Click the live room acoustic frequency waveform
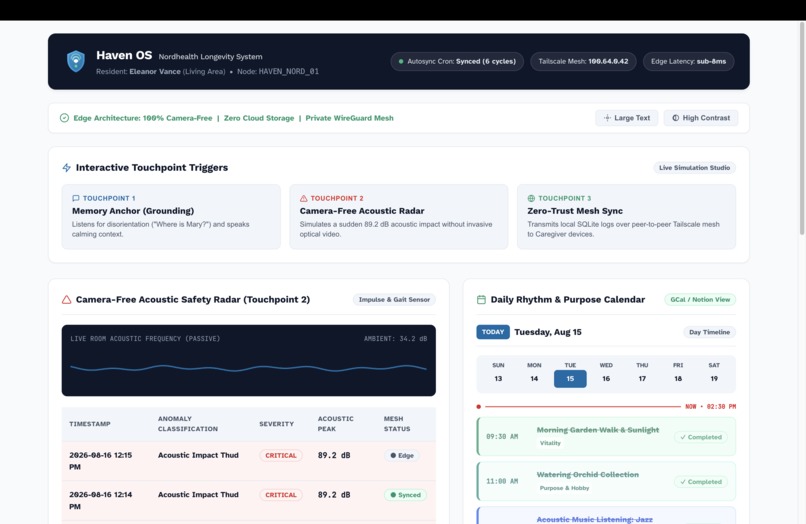The height and width of the screenshot is (524, 806). [x=249, y=368]
